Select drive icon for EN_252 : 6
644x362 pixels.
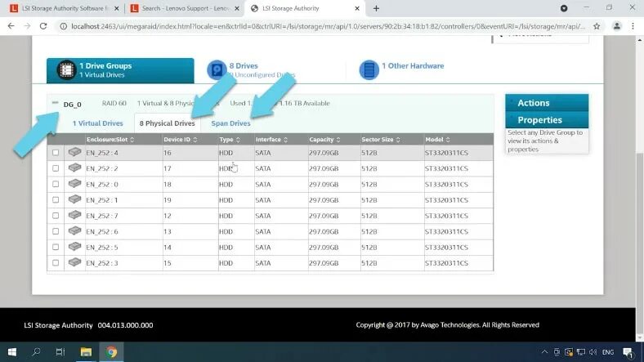click(74, 231)
